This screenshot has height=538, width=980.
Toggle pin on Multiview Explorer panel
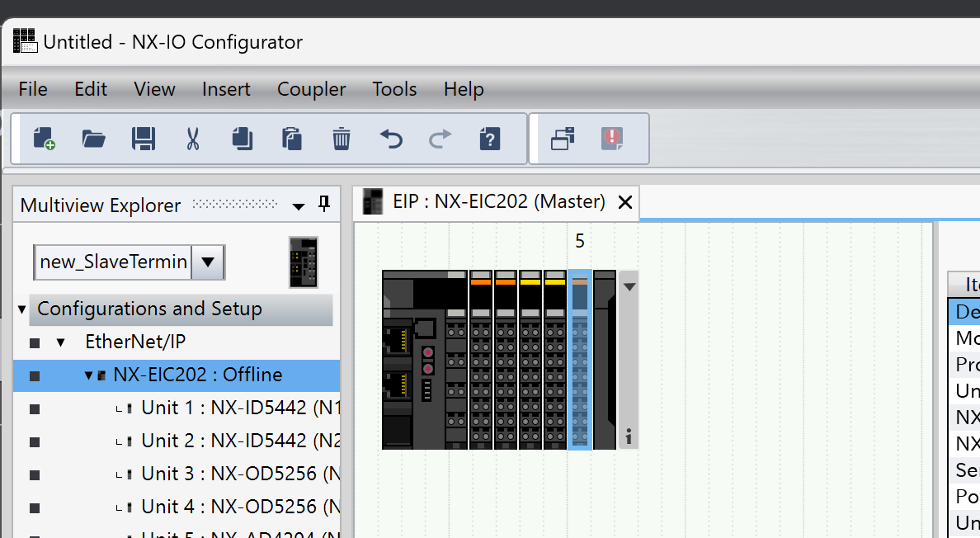[x=324, y=205]
